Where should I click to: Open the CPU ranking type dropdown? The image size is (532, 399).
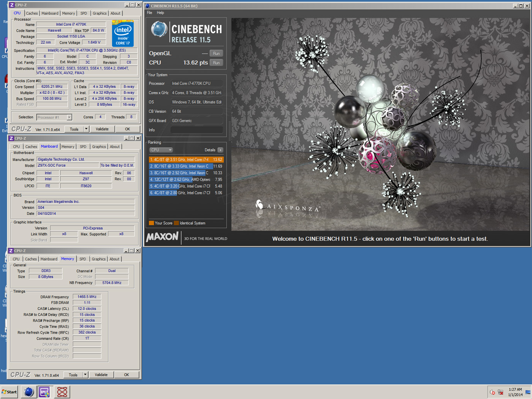coord(161,150)
